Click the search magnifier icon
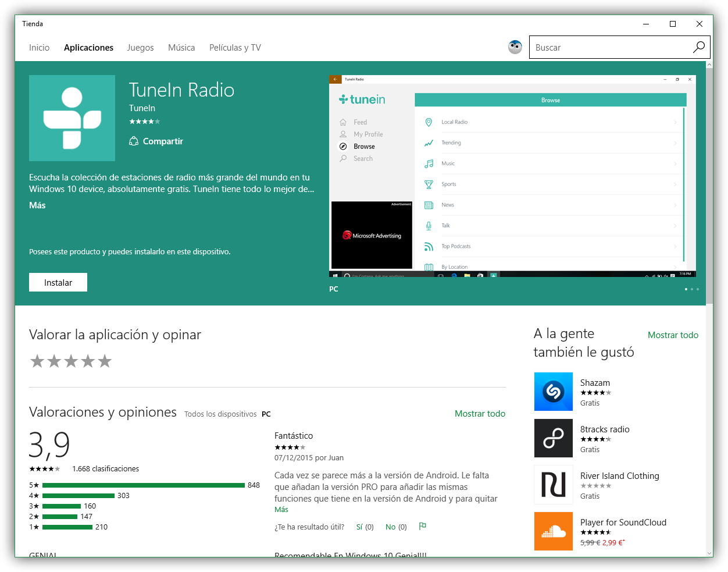Image resolution: width=728 pixels, height=572 pixels. tap(699, 47)
